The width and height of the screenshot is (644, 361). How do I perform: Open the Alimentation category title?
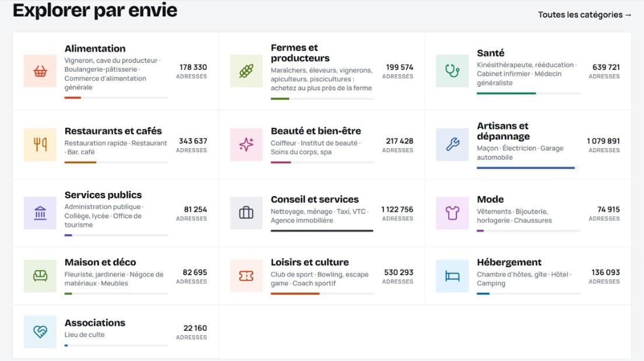pyautogui.click(x=95, y=48)
